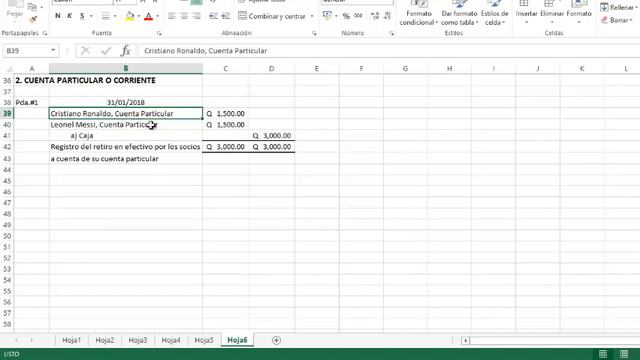The height and width of the screenshot is (360, 640).
Task: Switch to Hoja3 sheet tab
Action: click(138, 340)
